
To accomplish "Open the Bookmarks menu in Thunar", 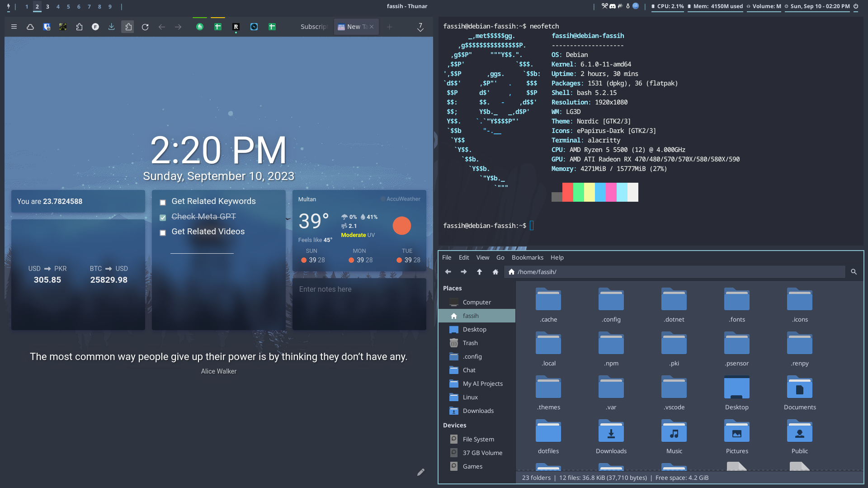I will click(x=528, y=257).
